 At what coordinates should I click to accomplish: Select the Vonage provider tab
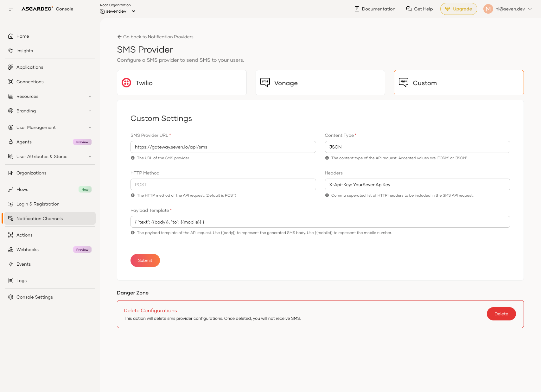pos(320,83)
